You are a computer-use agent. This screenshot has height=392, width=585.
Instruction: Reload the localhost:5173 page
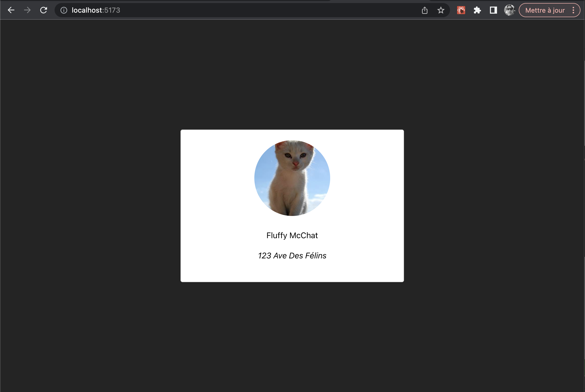coord(43,10)
